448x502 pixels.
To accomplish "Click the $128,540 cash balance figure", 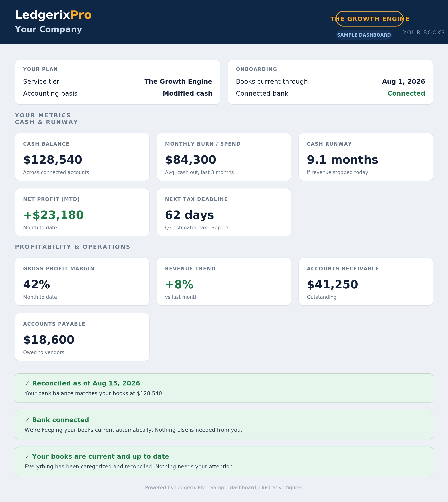I will point(53,160).
